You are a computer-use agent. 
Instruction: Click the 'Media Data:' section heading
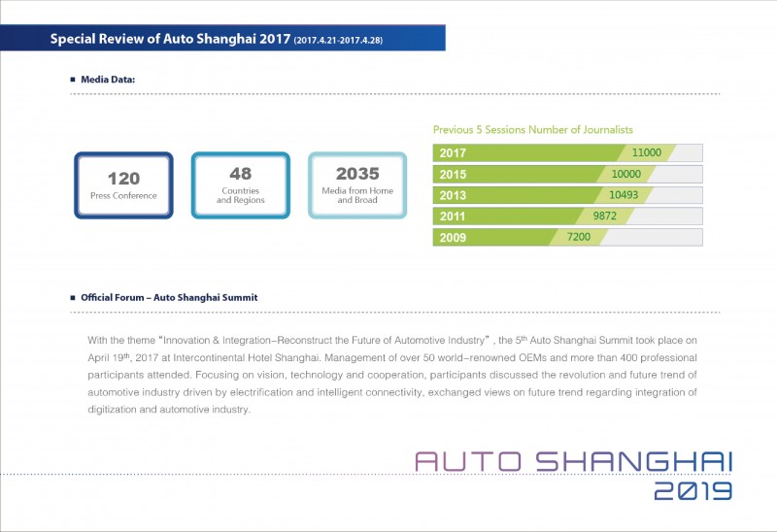[x=108, y=80]
